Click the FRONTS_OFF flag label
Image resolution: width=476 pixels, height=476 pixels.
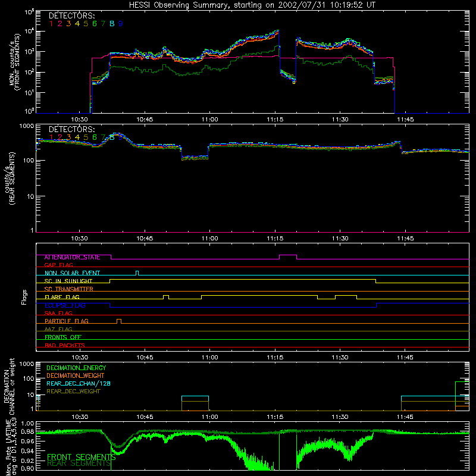point(63,337)
